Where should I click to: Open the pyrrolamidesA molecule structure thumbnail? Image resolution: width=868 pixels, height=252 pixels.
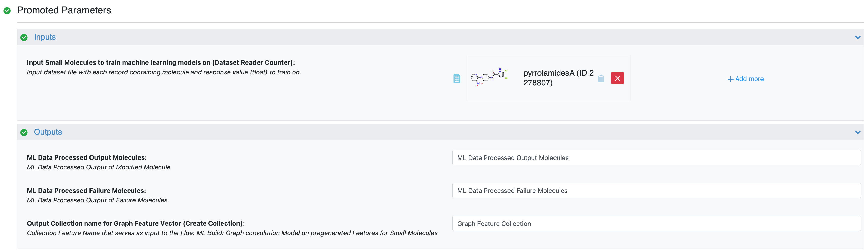pyautogui.click(x=490, y=78)
